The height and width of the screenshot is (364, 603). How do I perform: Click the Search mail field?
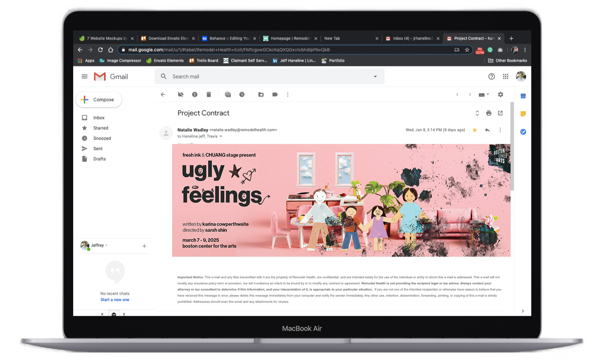click(270, 77)
